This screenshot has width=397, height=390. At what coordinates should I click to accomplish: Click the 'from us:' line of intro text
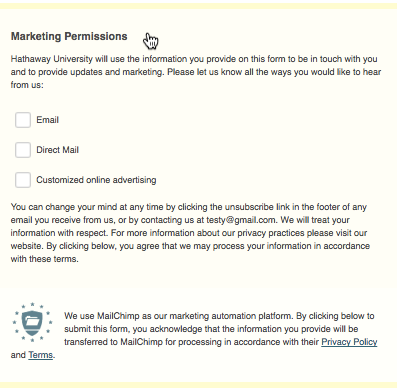tap(27, 85)
